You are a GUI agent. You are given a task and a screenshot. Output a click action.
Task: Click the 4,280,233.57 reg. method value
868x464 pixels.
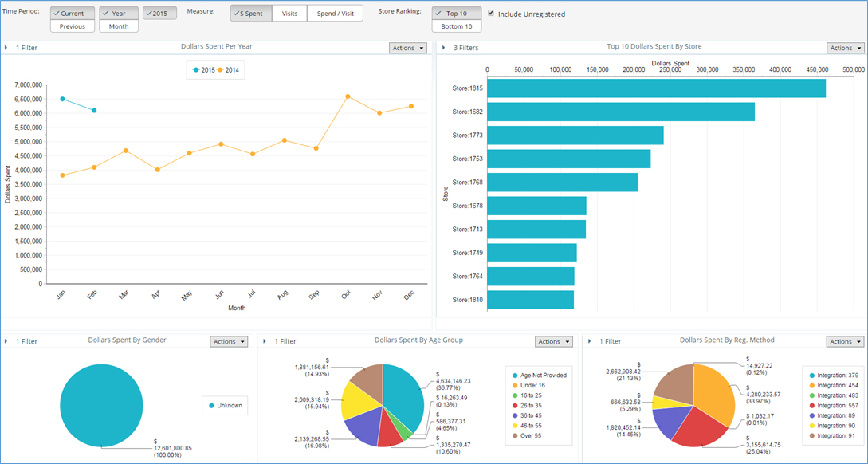pyautogui.click(x=764, y=394)
